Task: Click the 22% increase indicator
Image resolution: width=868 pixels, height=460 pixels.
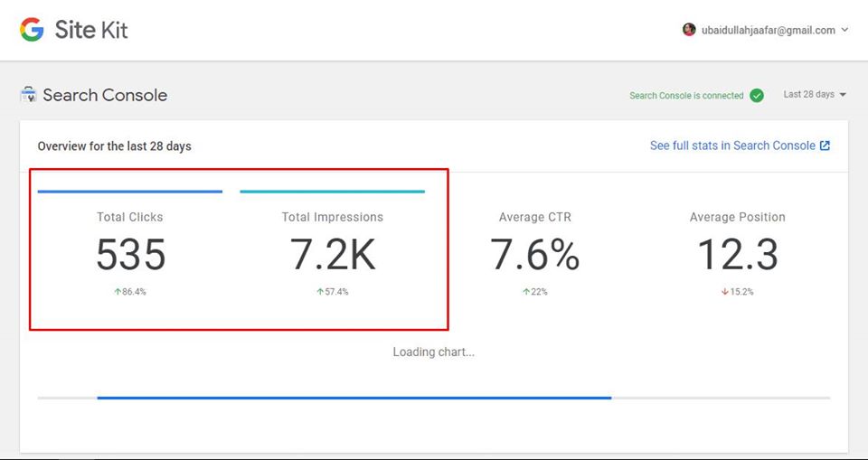Action: (x=534, y=292)
